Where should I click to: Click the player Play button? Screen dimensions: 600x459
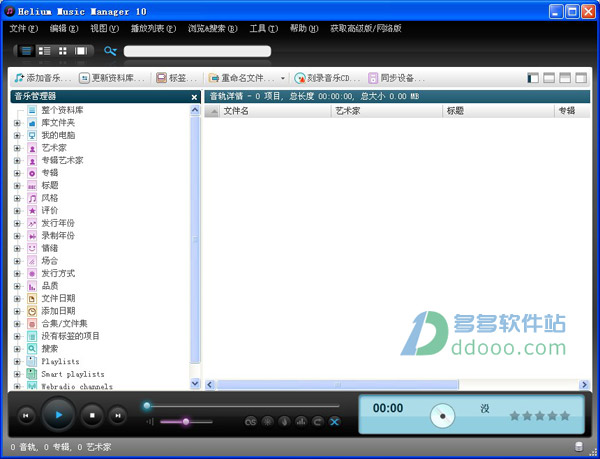coord(59,415)
